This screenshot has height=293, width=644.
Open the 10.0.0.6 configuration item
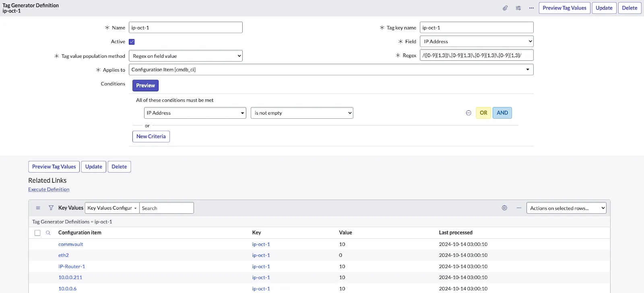tap(68, 289)
